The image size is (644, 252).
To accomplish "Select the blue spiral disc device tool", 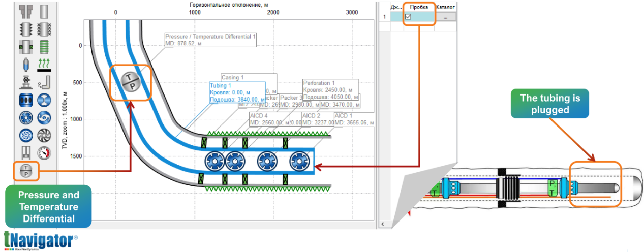I will (25, 135).
